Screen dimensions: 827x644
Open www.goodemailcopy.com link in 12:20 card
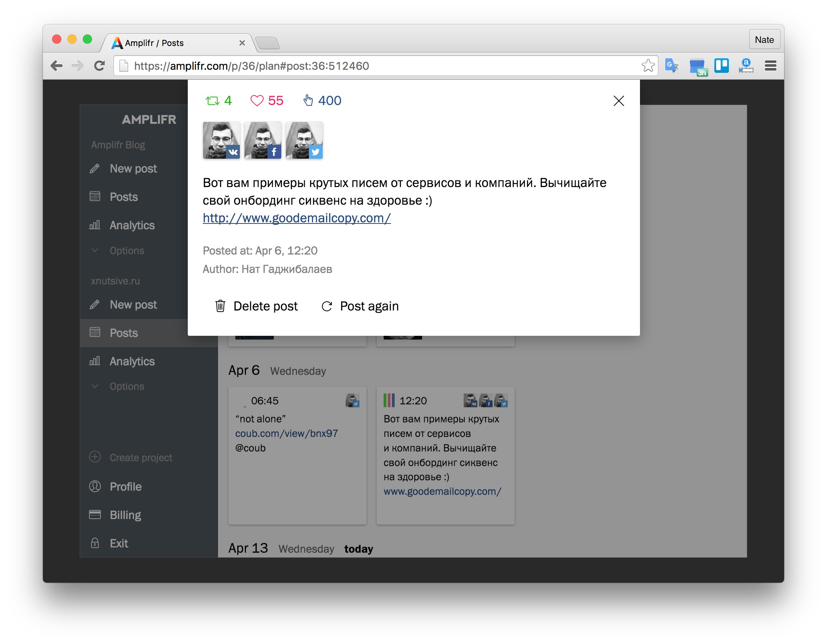443,491
